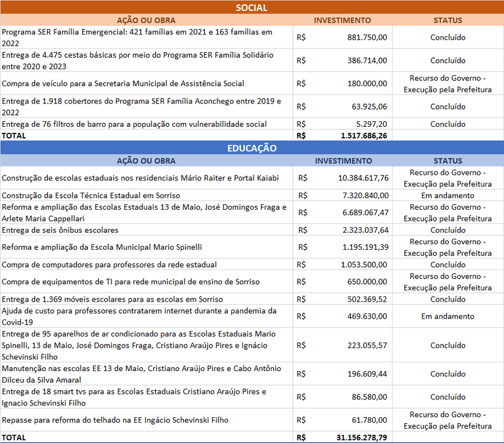Select the Escola Técnica Estadual em Sorriso cell
Image resolution: width=504 pixels, height=443 pixels.
146,196
